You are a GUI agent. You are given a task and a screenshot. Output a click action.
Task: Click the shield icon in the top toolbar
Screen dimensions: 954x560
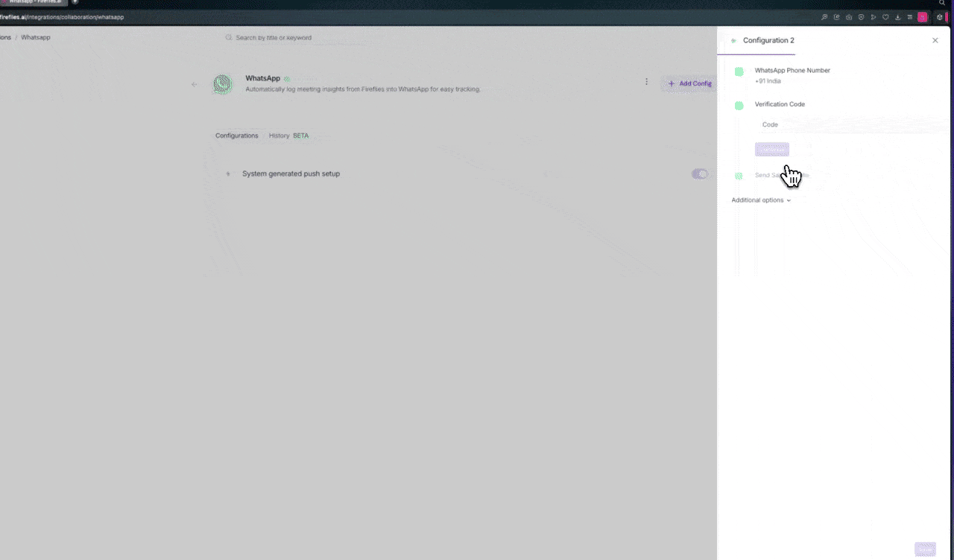click(x=862, y=17)
